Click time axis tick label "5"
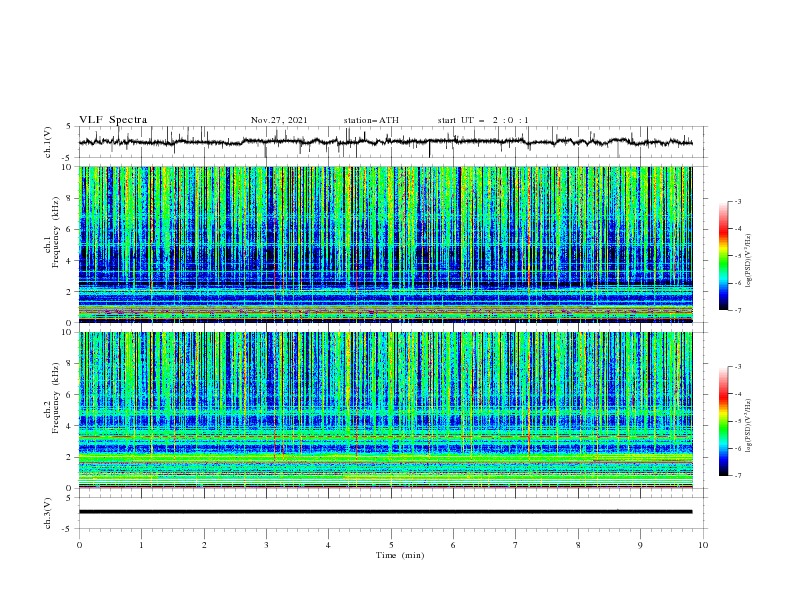This screenshot has width=792, height=612. [x=391, y=545]
